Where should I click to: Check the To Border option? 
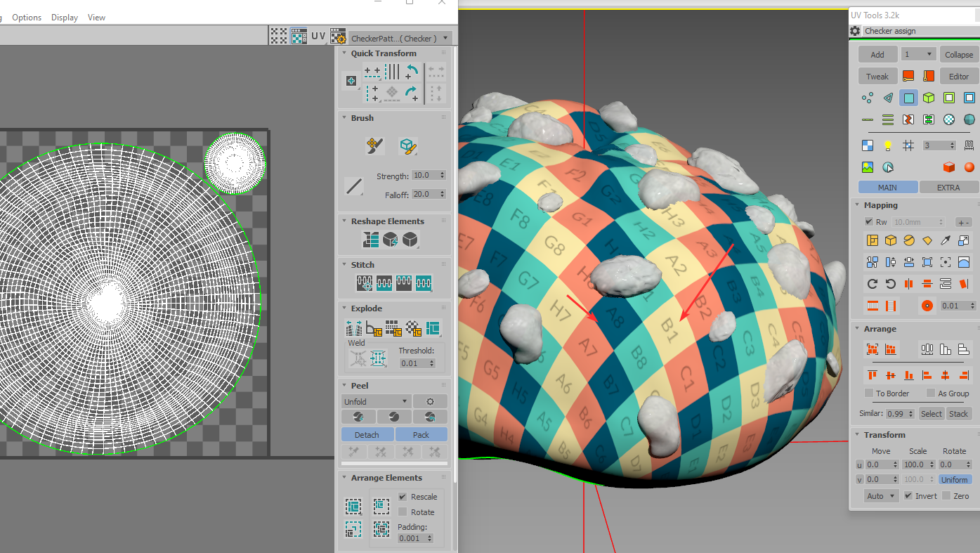pyautogui.click(x=869, y=393)
